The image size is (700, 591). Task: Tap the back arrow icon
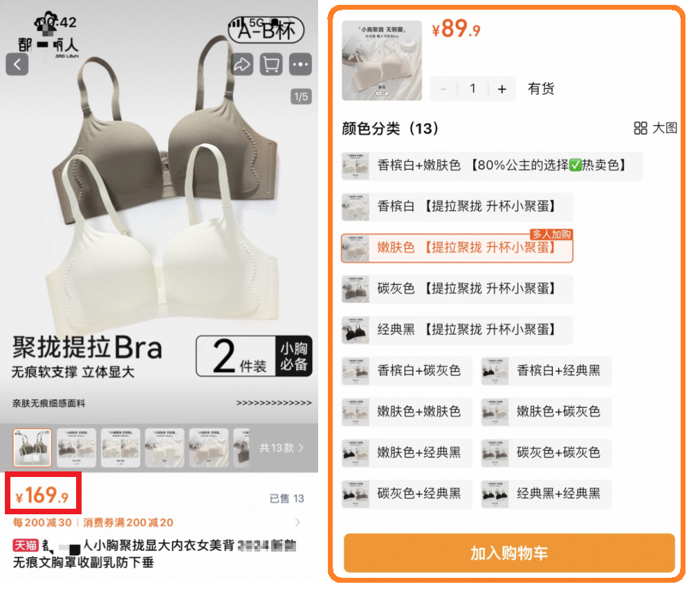click(x=17, y=65)
